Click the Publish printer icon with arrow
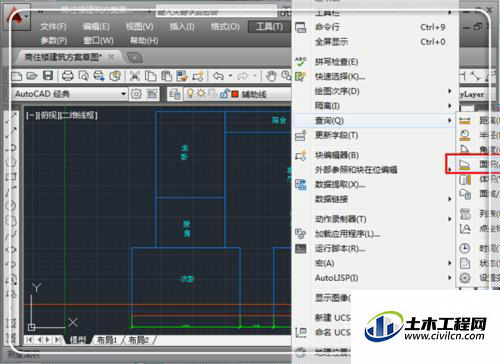Viewport: 500px width, 364px height. point(99,76)
